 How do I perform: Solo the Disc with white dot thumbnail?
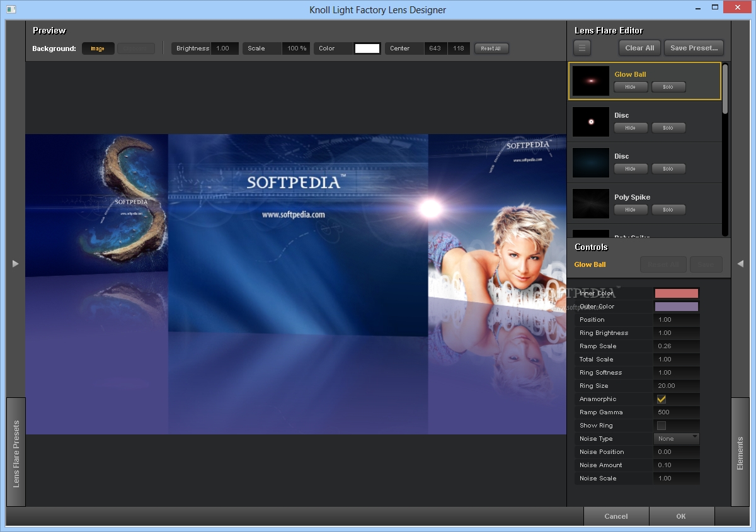coord(668,128)
